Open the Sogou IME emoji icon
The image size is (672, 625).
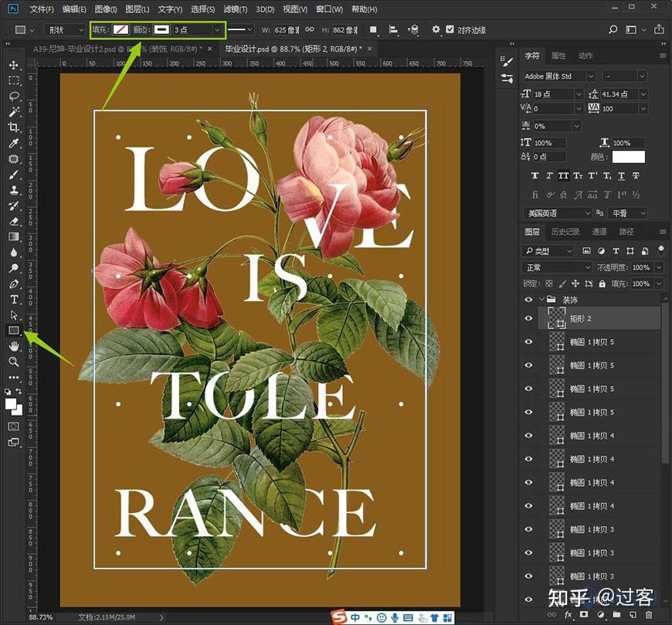pyautogui.click(x=381, y=617)
